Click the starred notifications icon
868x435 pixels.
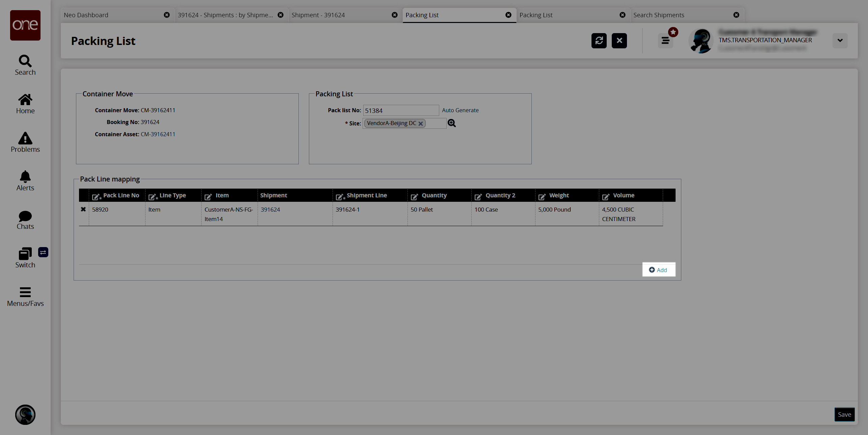coord(674,32)
